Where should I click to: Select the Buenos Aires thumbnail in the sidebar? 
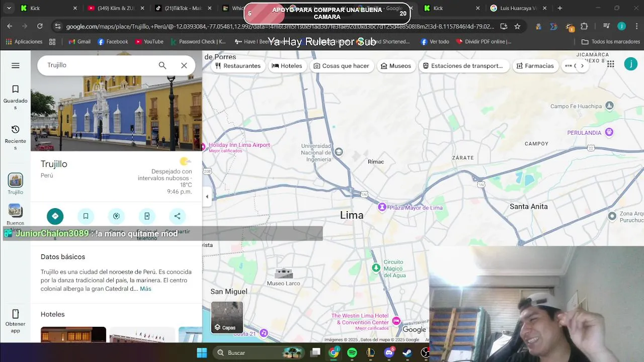coord(15,211)
